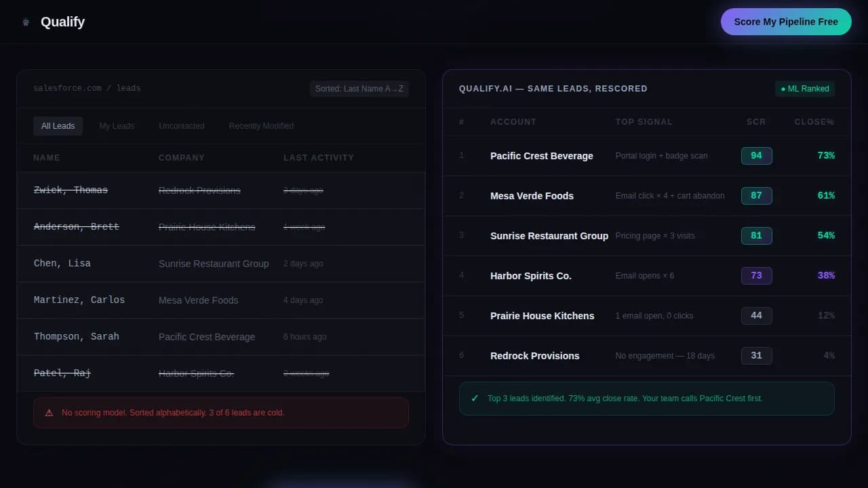The width and height of the screenshot is (868, 488).
Task: Click the 2 days ago activity
Action: coord(303,264)
